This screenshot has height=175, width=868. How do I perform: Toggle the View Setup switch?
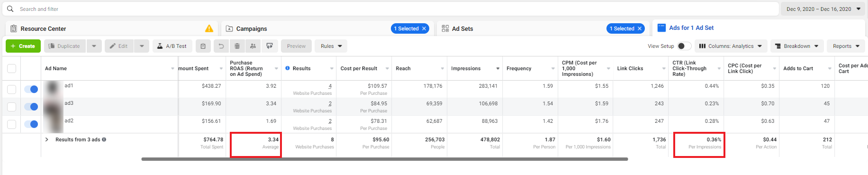point(684,46)
